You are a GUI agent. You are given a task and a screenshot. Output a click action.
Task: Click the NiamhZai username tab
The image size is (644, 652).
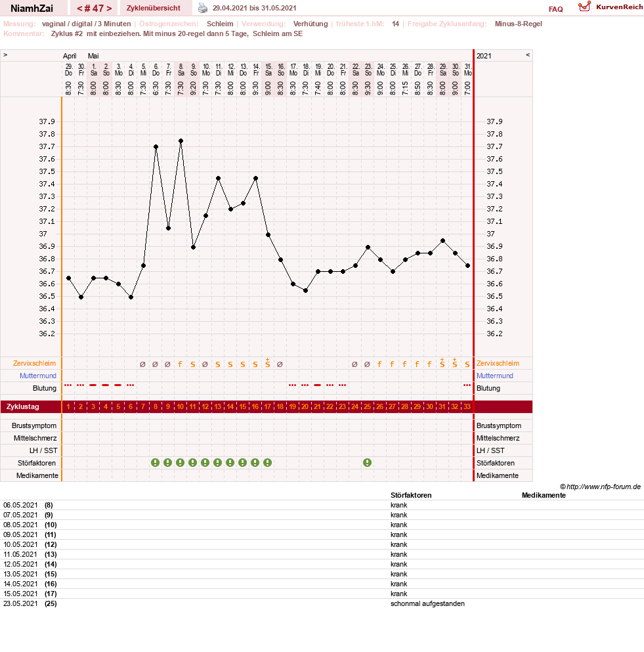(x=32, y=9)
